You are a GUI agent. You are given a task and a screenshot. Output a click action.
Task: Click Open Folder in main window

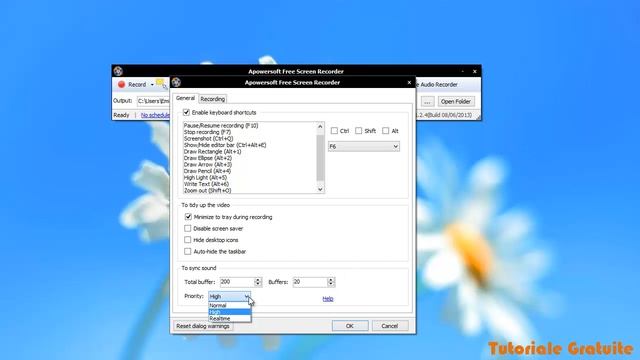[x=456, y=102]
